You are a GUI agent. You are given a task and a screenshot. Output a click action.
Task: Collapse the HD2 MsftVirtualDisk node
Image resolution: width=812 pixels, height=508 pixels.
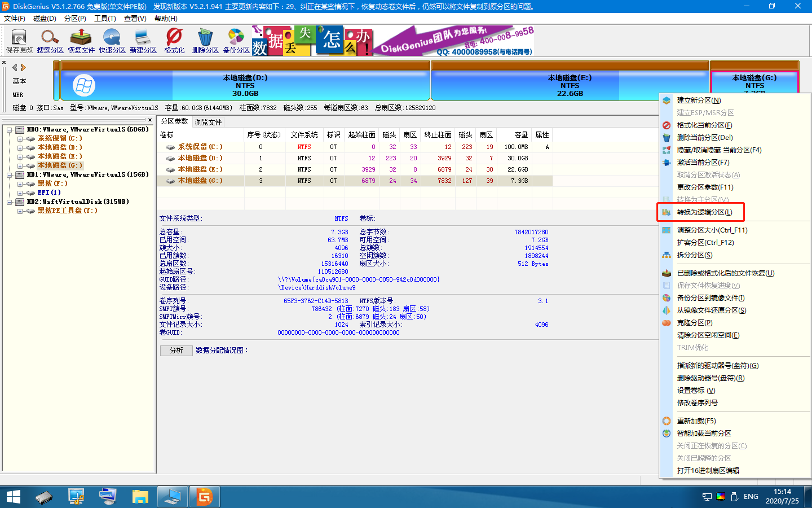[x=10, y=202]
